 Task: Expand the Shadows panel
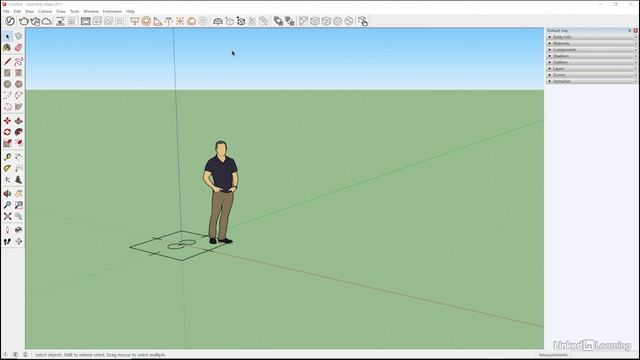pyautogui.click(x=591, y=56)
